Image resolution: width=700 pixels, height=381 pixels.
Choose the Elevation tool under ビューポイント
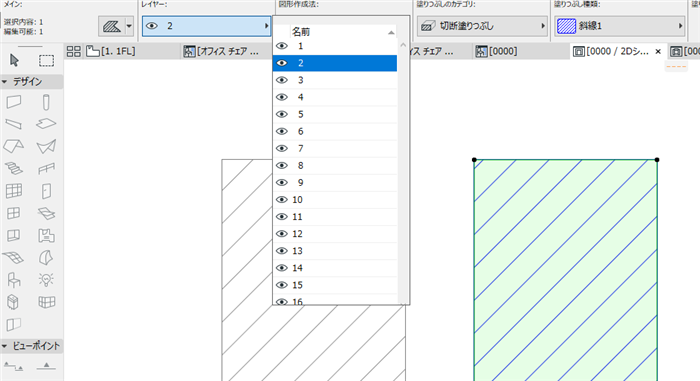pos(46,367)
